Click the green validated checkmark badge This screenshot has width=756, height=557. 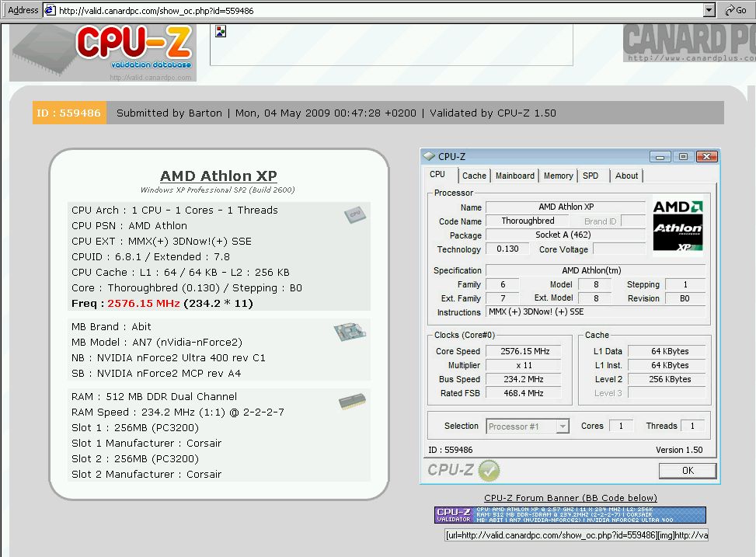point(489,470)
